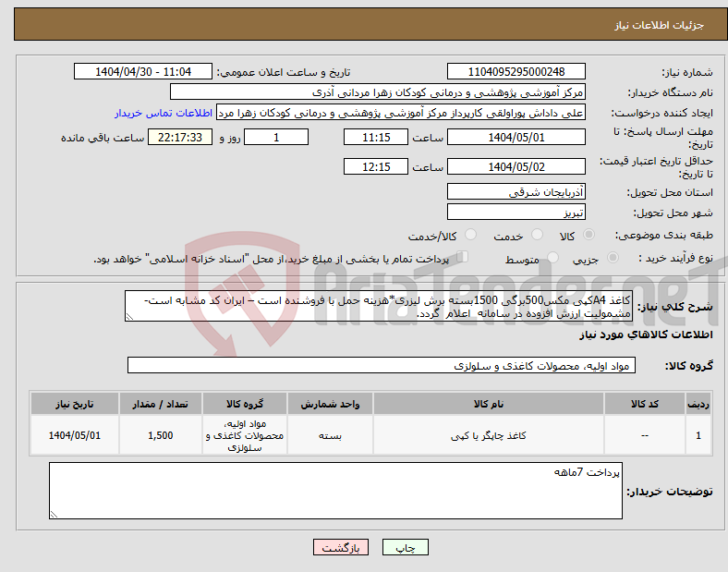Click the item name کاغذ چاپگر یا کپی
The height and width of the screenshot is (572, 728).
tap(489, 435)
